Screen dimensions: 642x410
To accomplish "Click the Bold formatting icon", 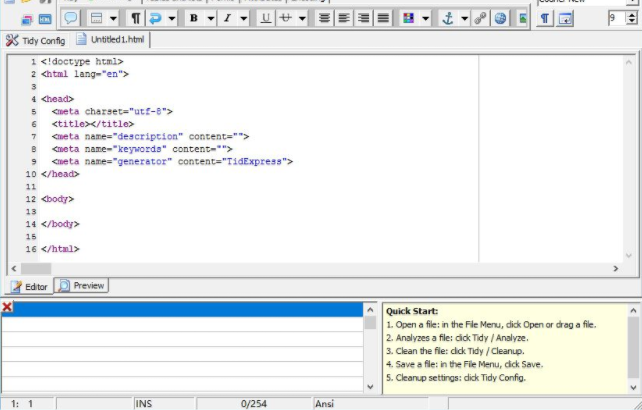I will click(x=194, y=18).
